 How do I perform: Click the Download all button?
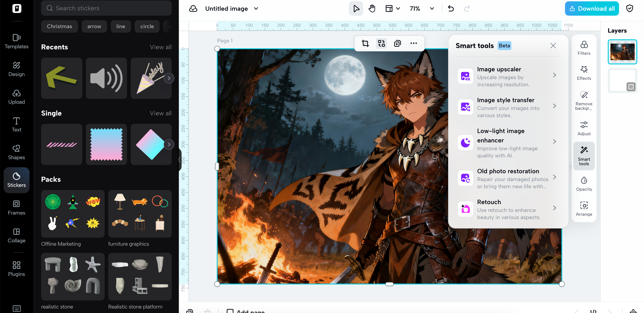(592, 8)
